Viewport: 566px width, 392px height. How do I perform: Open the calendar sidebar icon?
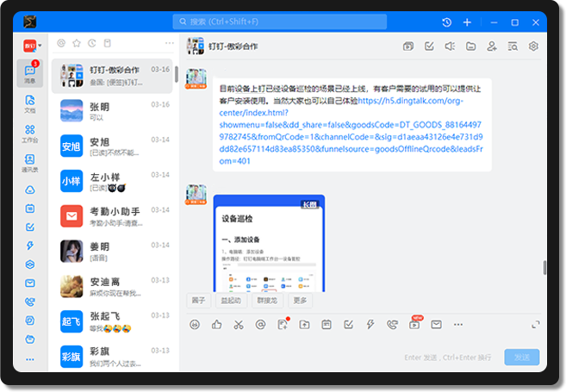pyautogui.click(x=30, y=208)
